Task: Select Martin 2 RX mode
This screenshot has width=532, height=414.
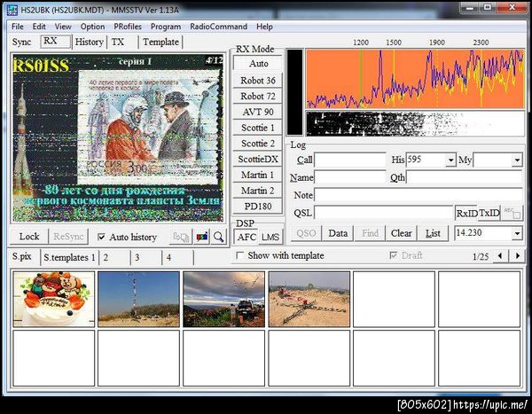Action: pyautogui.click(x=258, y=191)
